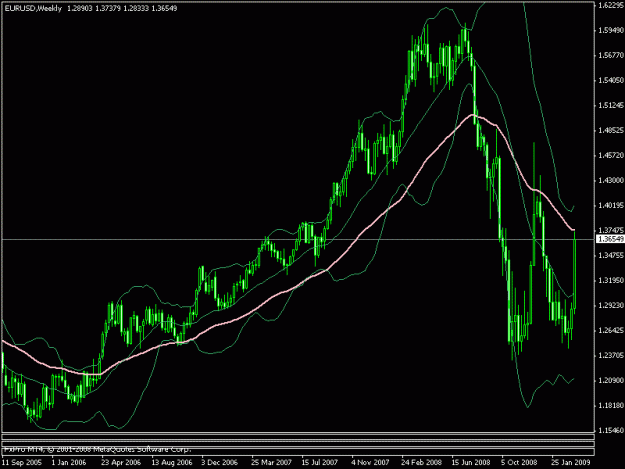
Task: Click the 13 Aug 2006 date label
Action: click(x=172, y=463)
